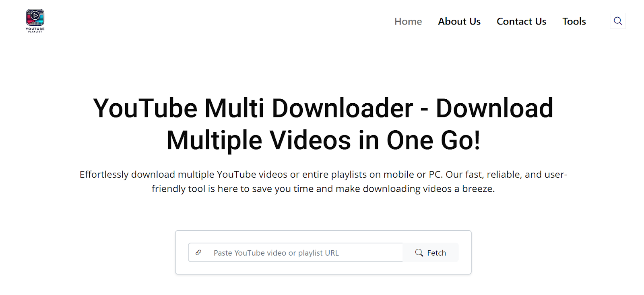
Task: Open the Tools menu item
Action: pyautogui.click(x=574, y=21)
